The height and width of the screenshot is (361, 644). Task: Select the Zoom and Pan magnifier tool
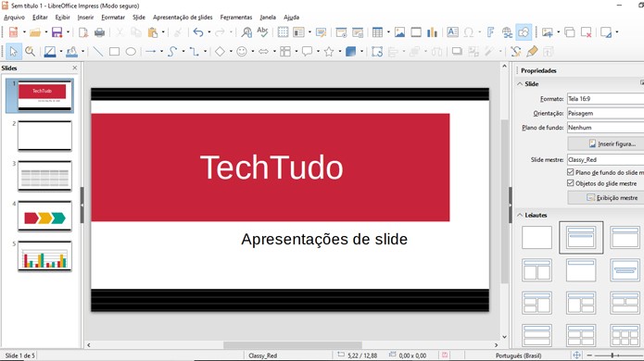[30, 51]
